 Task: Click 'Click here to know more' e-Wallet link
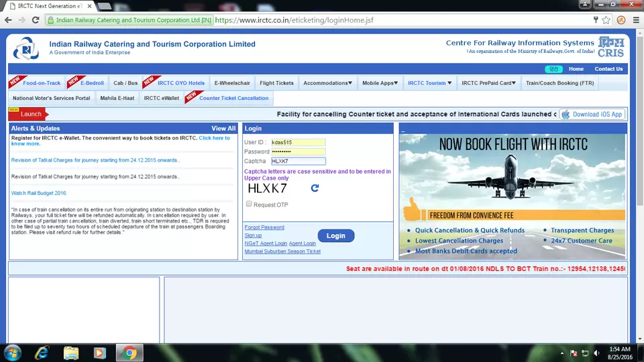tap(214, 138)
